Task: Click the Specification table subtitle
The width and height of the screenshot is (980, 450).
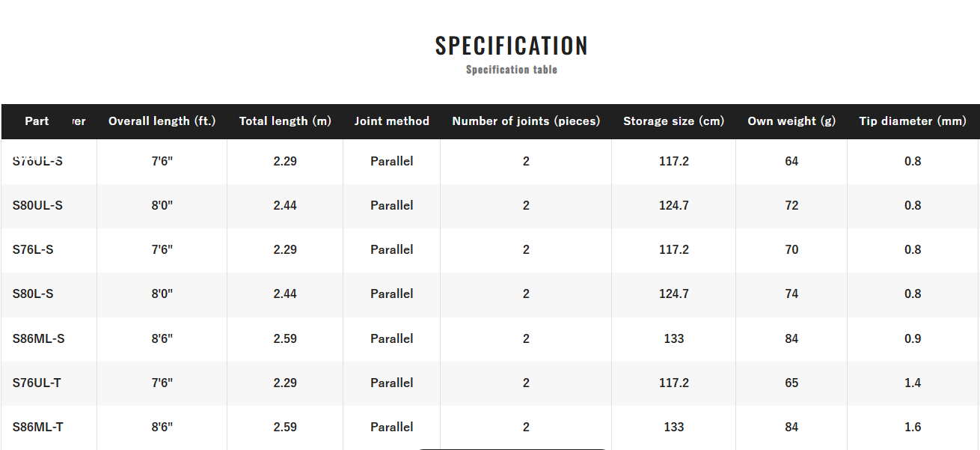Action: (512, 70)
